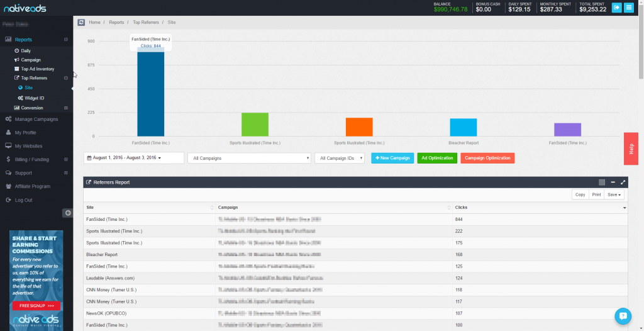Open My Websites page

28,146
